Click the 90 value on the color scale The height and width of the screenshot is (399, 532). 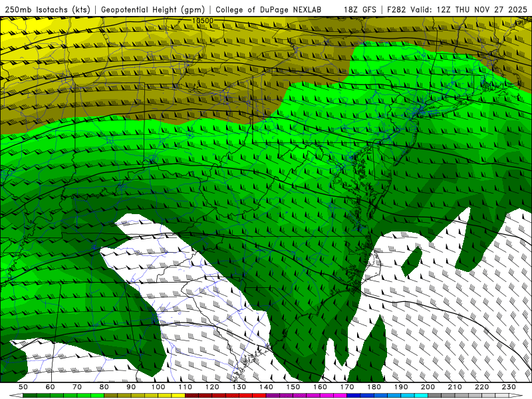click(x=131, y=387)
